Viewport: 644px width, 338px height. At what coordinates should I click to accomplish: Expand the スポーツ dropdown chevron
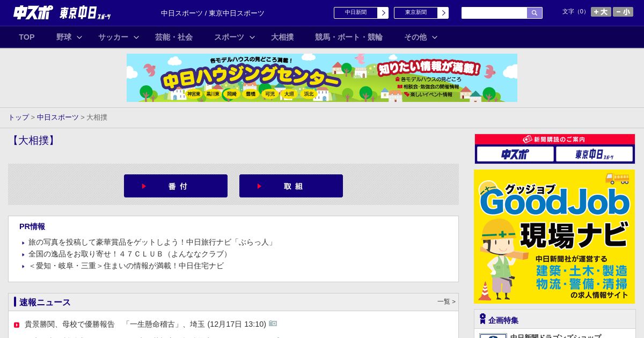coord(252,37)
